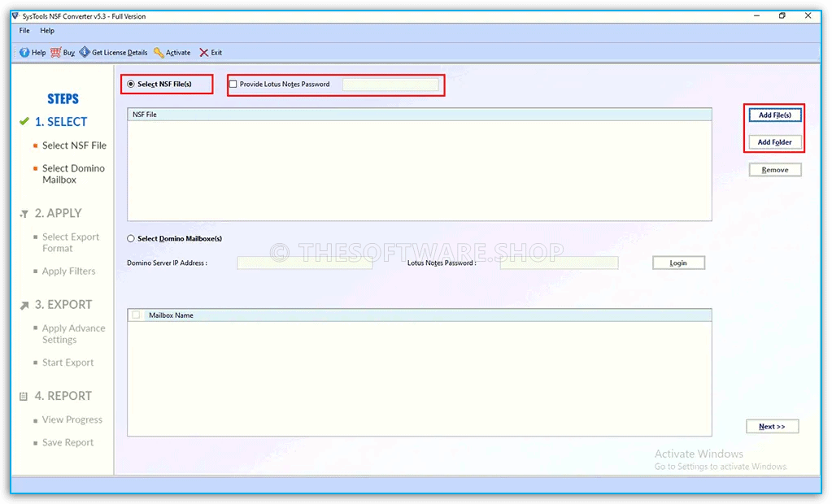Click Select Export Format step
The image size is (832, 504).
(71, 242)
